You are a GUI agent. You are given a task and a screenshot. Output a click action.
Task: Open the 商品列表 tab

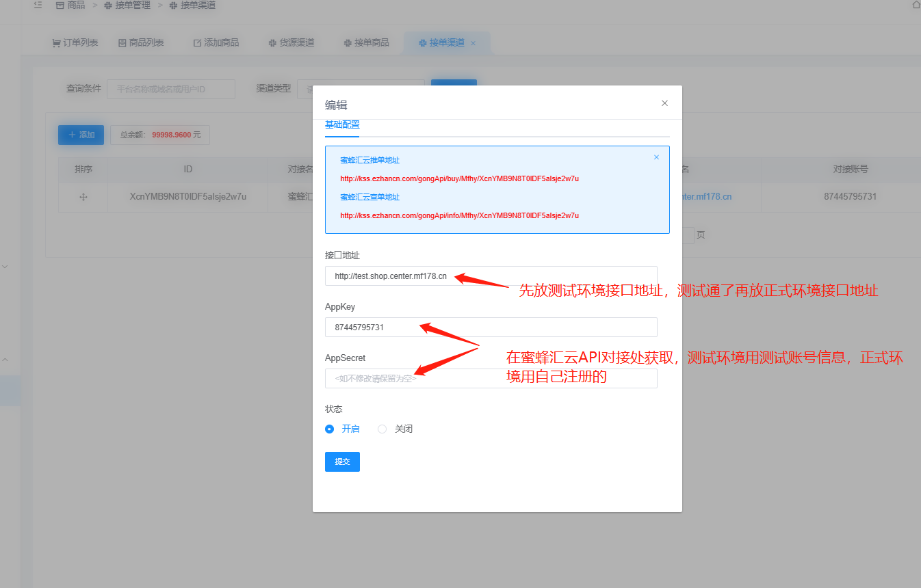(141, 42)
